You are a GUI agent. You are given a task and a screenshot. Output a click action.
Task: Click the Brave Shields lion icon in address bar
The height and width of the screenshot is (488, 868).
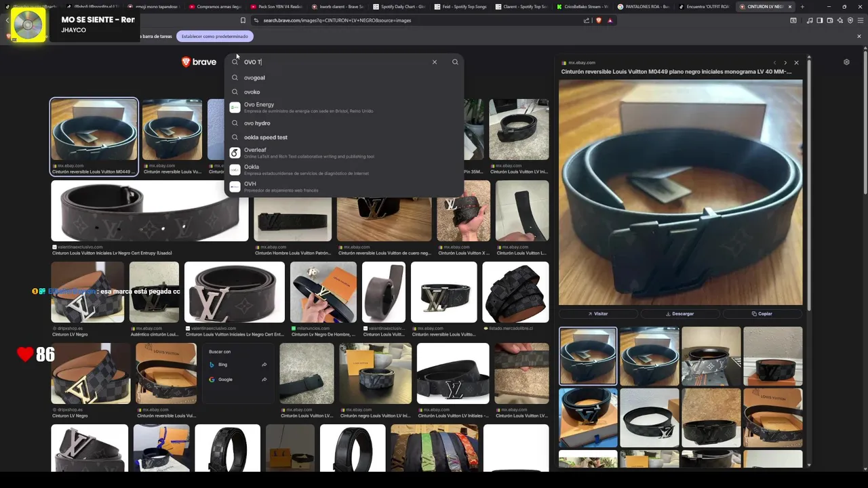tap(598, 20)
